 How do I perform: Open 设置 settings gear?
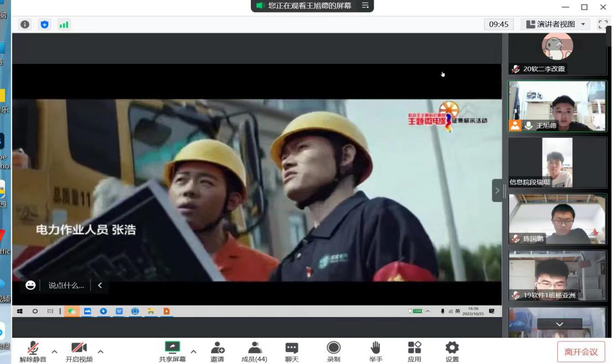pyautogui.click(x=452, y=351)
